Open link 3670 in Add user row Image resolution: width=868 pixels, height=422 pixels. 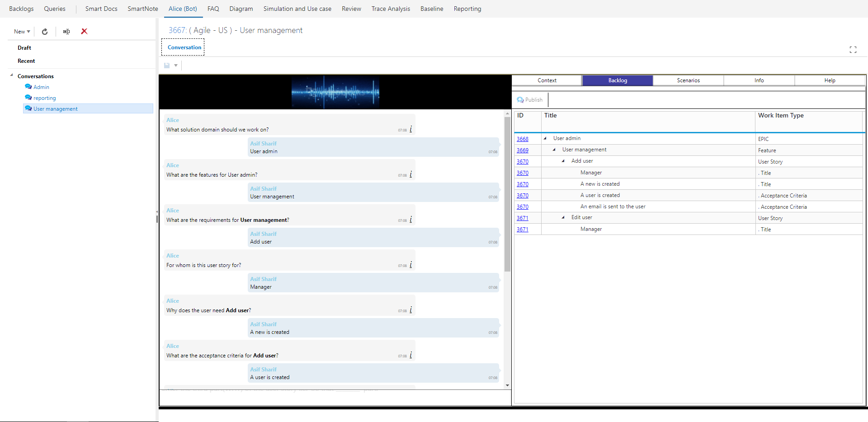click(523, 161)
